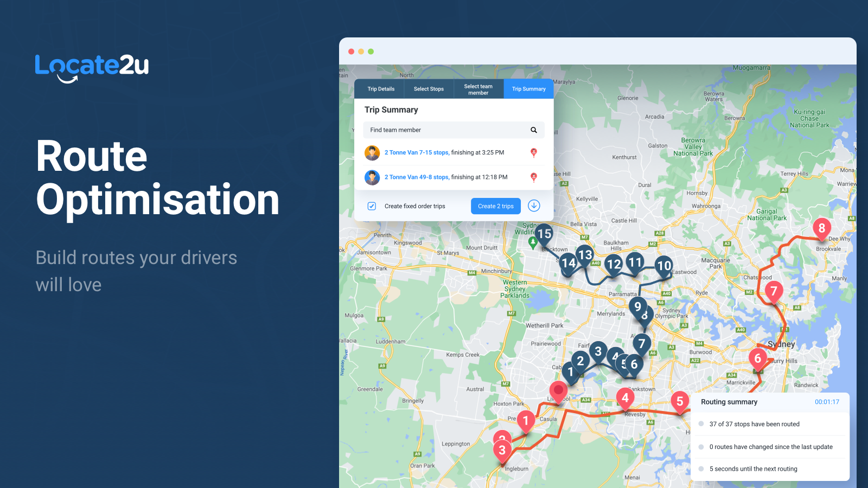Image resolution: width=868 pixels, height=488 pixels.
Task: Click stop marker 15 on the map
Action: point(543,233)
